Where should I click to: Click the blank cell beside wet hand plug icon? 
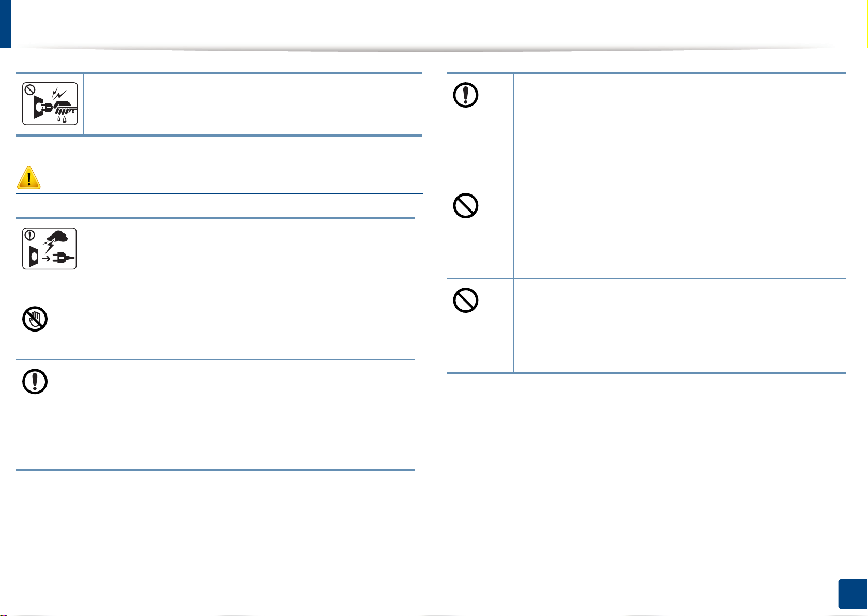[252, 104]
